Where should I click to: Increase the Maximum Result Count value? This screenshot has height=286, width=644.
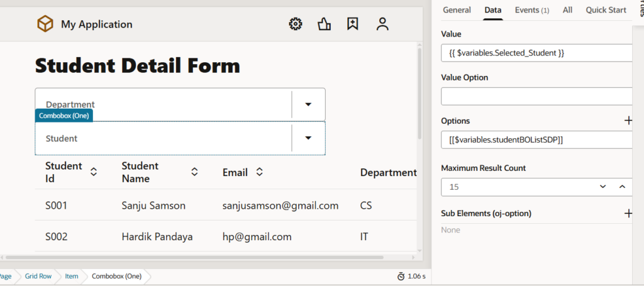point(622,187)
